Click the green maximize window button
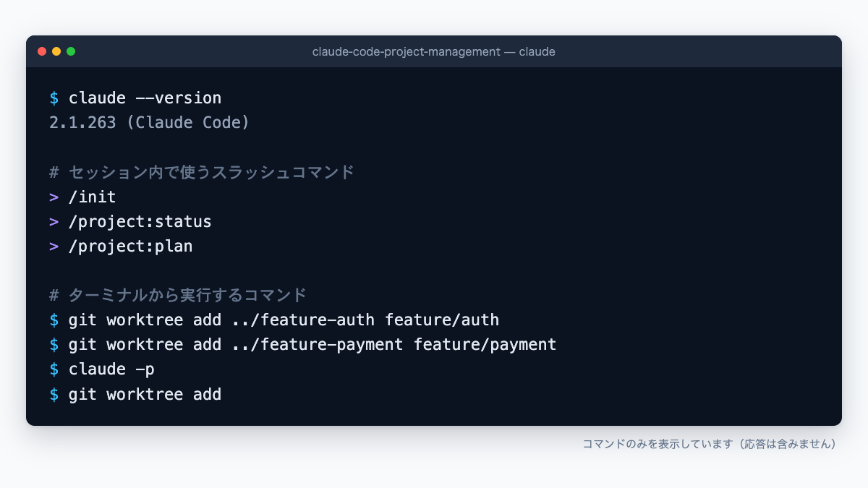Viewport: 868px width, 488px height. [x=71, y=51]
